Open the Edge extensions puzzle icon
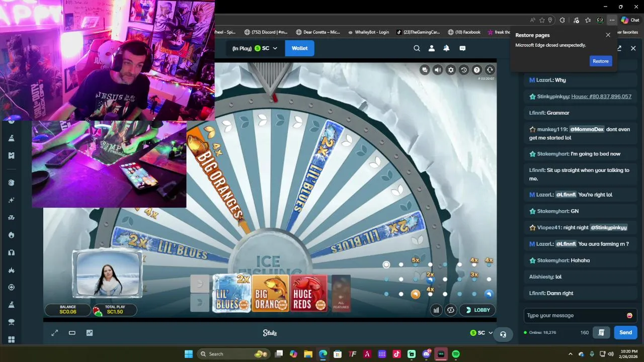This screenshot has width=644, height=362. pos(562,20)
